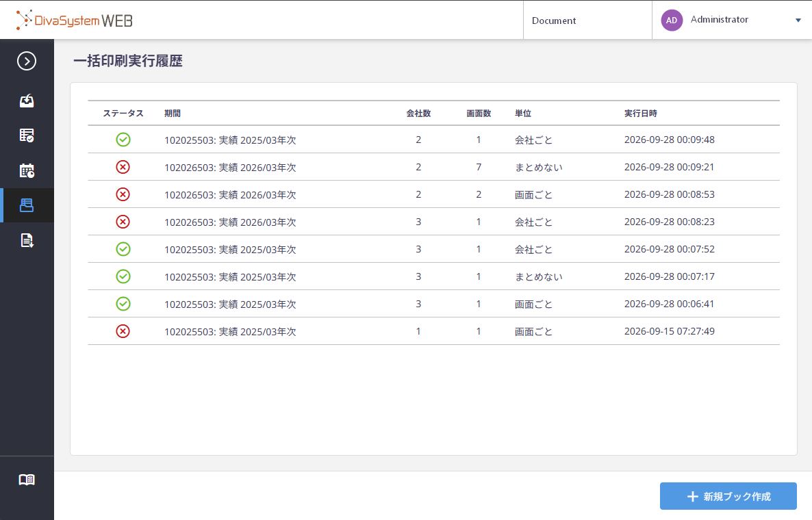Image resolution: width=812 pixels, height=520 pixels.
Task: Select the row executed at 2026-09-28 00:07:17
Action: coord(433,277)
